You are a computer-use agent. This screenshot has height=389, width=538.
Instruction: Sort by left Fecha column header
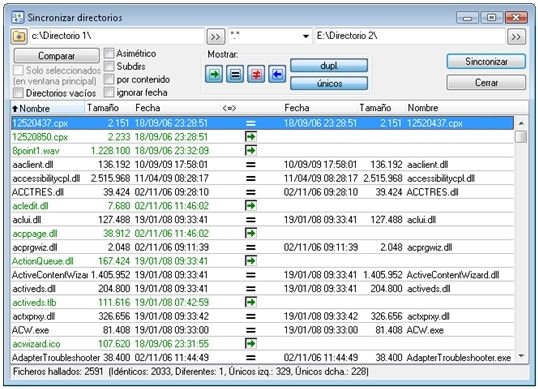[175, 108]
